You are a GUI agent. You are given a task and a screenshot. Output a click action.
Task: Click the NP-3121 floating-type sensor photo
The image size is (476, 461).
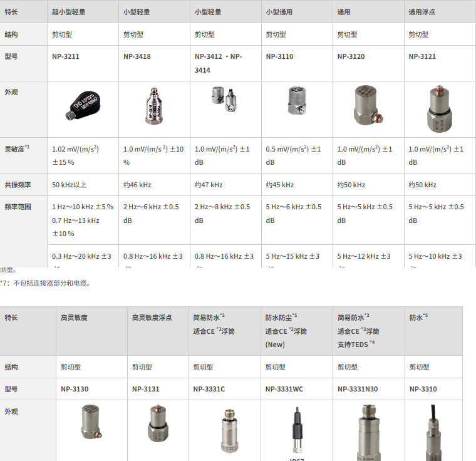439,108
